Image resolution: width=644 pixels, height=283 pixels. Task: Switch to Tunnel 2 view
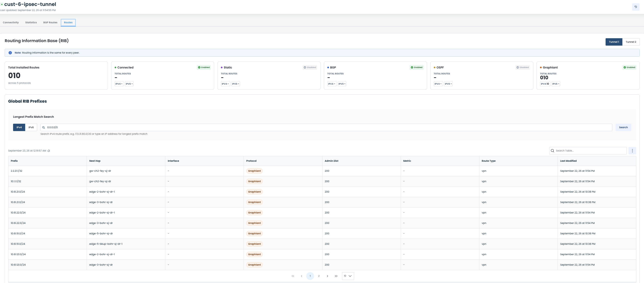click(631, 42)
